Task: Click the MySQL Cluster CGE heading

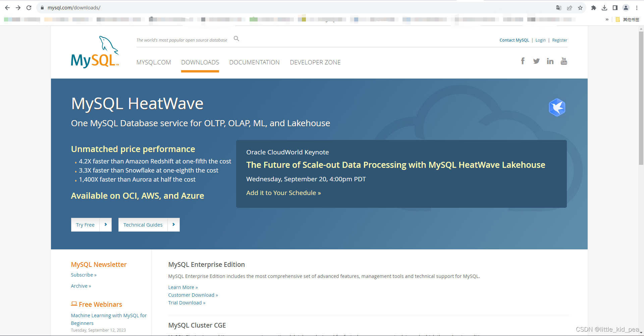Action: (x=197, y=325)
